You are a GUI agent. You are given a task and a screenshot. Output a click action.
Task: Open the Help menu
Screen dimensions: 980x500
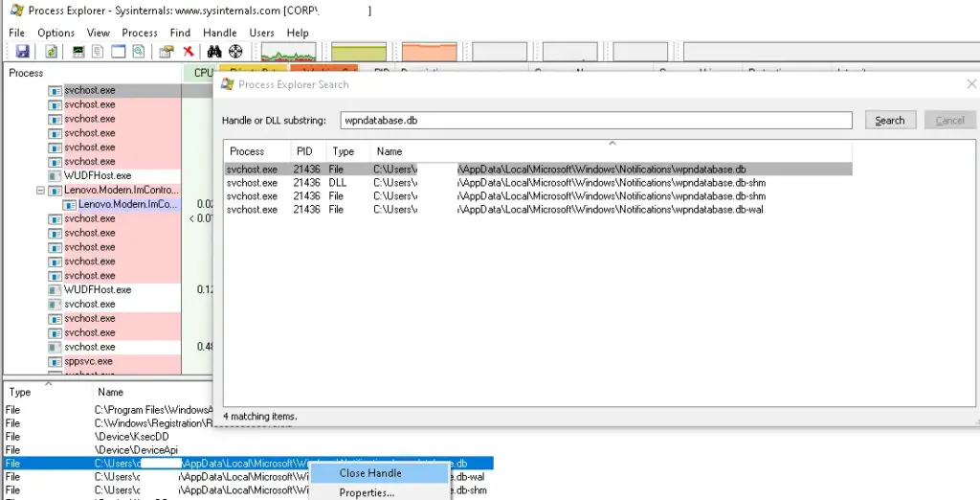(x=298, y=33)
